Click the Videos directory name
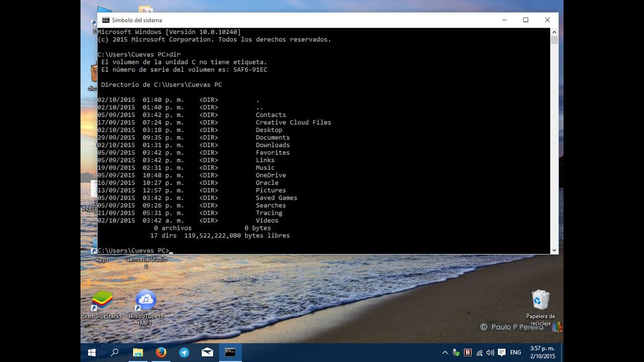644x362 pixels. (267, 221)
